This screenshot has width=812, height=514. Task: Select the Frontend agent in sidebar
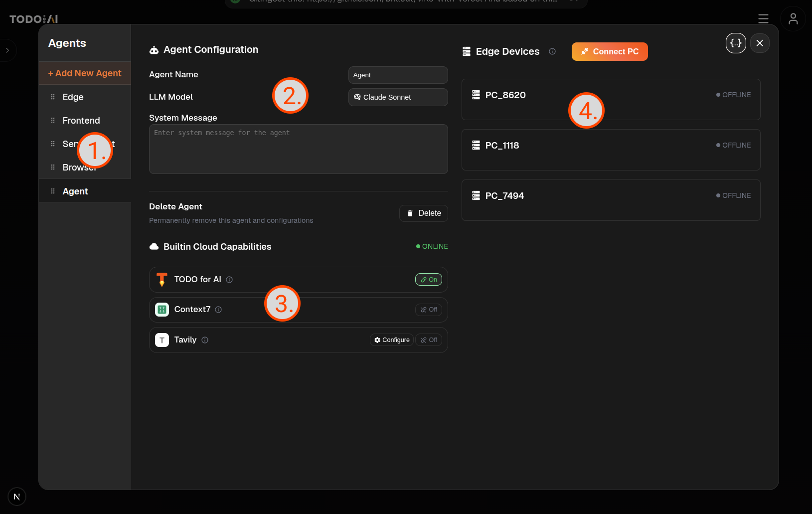click(81, 121)
